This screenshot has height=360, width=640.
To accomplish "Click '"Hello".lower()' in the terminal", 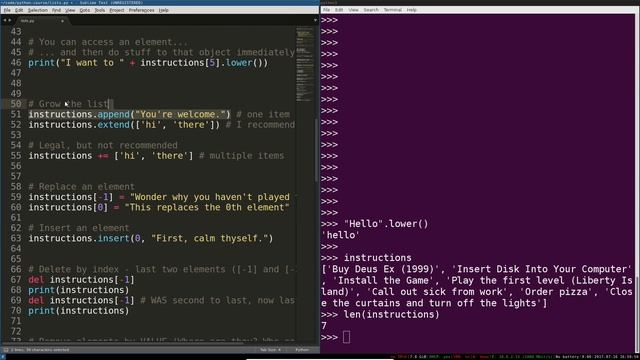I will click(x=386, y=224).
